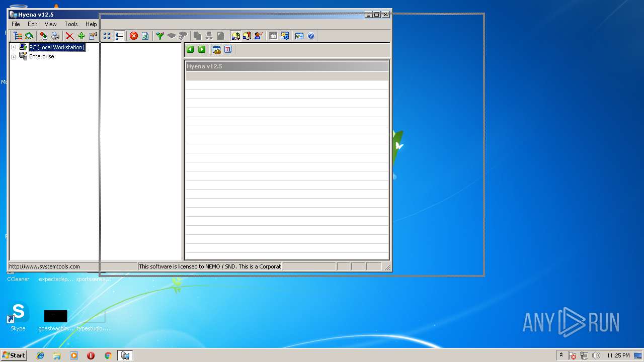Click the Action Center flag tray icon
644x362 pixels.
coord(573,355)
